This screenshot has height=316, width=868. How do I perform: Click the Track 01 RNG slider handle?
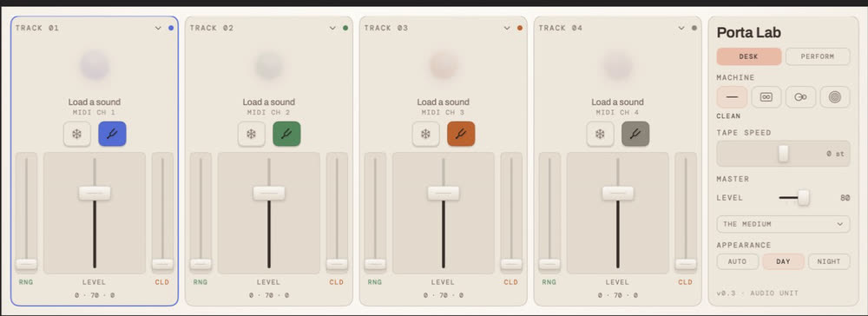coord(27,264)
